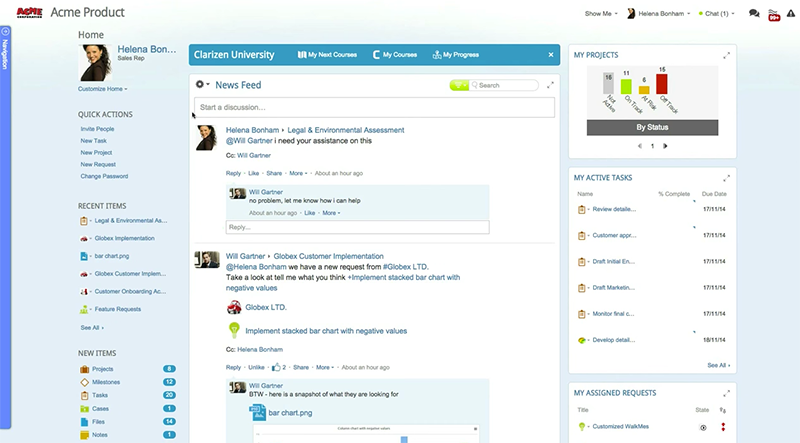Click Helena Bonham's profile photo in sidebar
Screen dimensions: 800x443
point(95,62)
